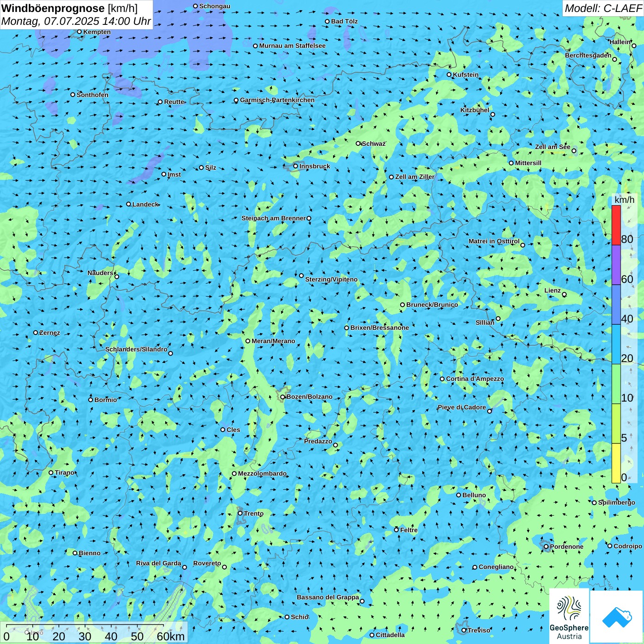644x644 pixels.
Task: Click the Garmisch-Partenkirchen marker
Action: 236,100
